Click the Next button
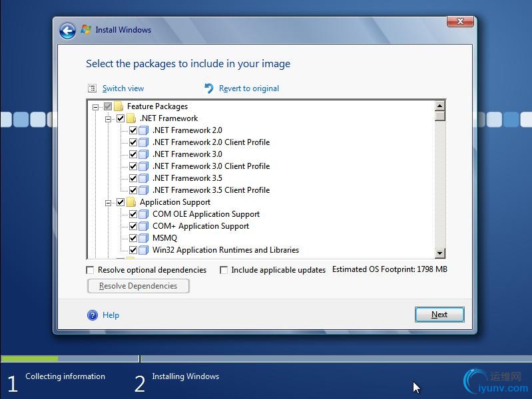The image size is (532, 399). [x=439, y=315]
